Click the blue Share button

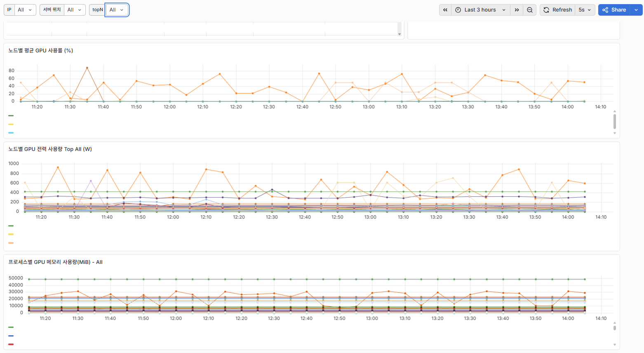click(x=614, y=10)
